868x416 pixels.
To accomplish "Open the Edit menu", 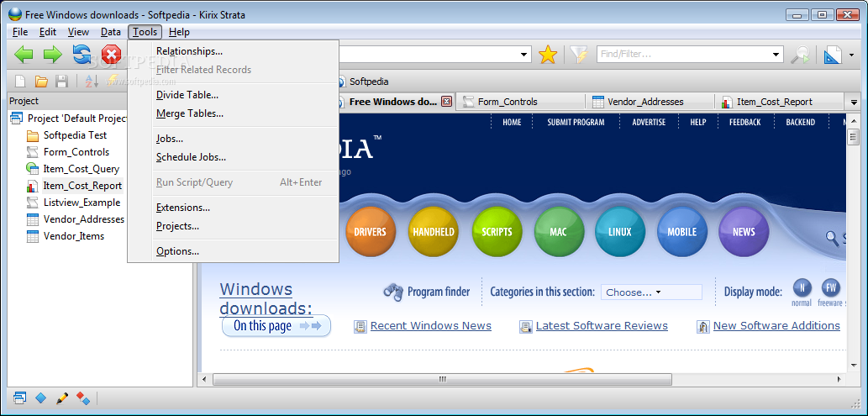I will point(48,32).
